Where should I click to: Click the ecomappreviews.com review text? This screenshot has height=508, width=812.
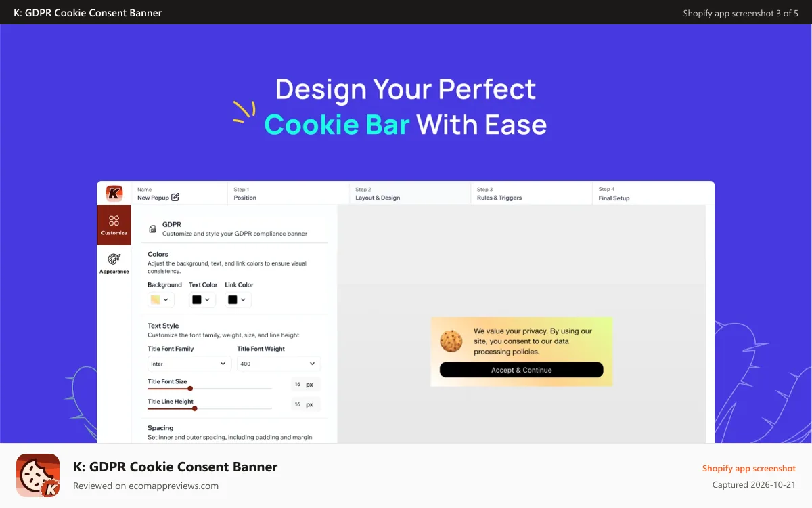pos(145,486)
